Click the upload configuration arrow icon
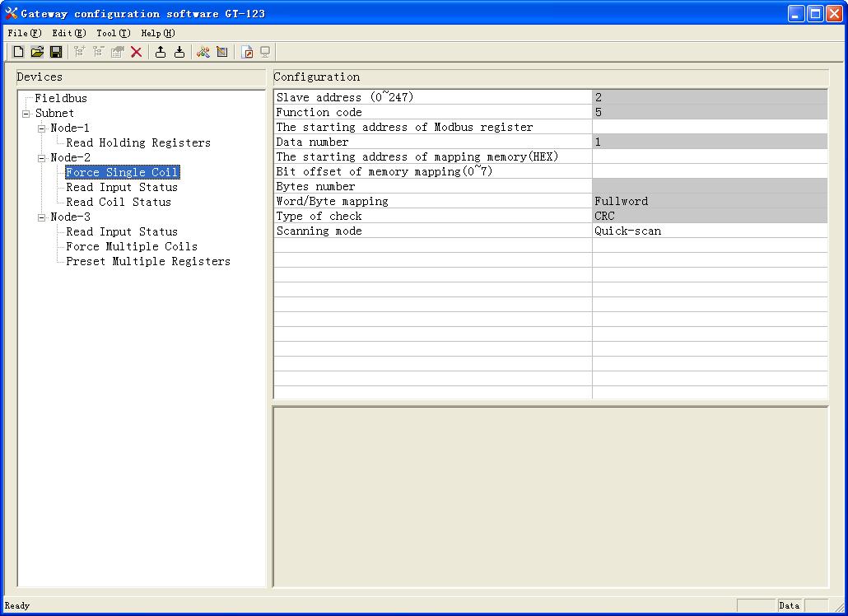 pos(161,52)
